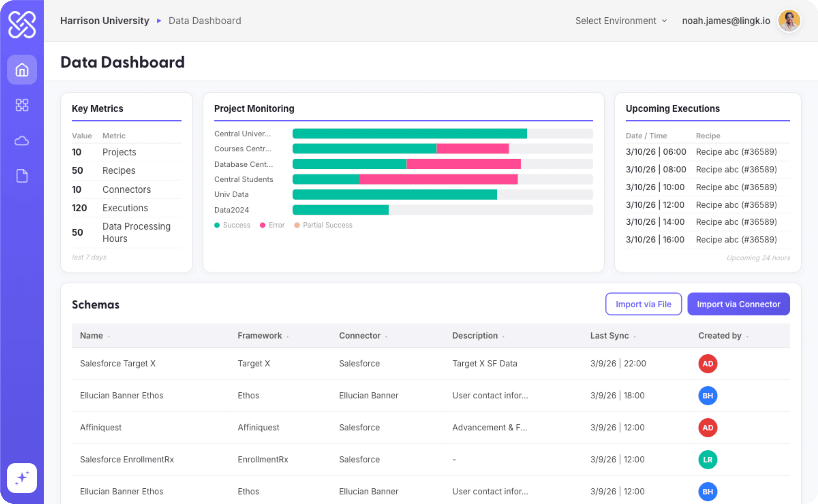Open the Affiniquest schema row
The width and height of the screenshot is (818, 504).
point(101,427)
